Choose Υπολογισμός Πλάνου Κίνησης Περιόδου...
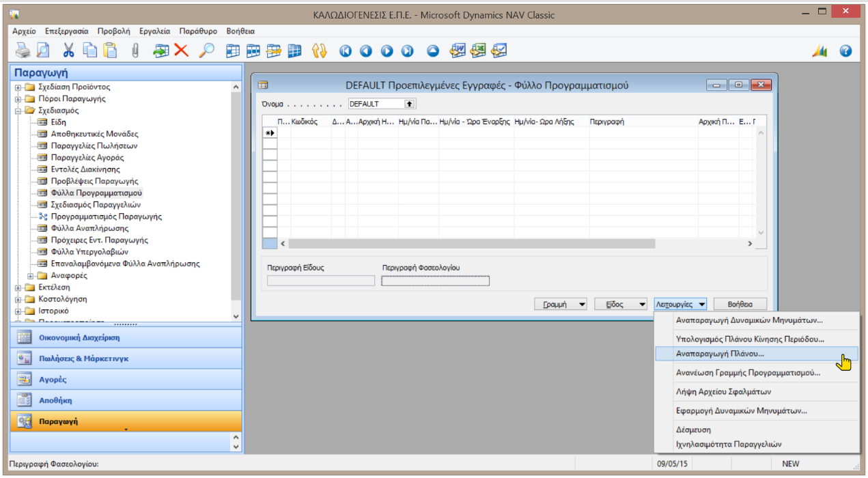868x478 pixels. pyautogui.click(x=756, y=339)
